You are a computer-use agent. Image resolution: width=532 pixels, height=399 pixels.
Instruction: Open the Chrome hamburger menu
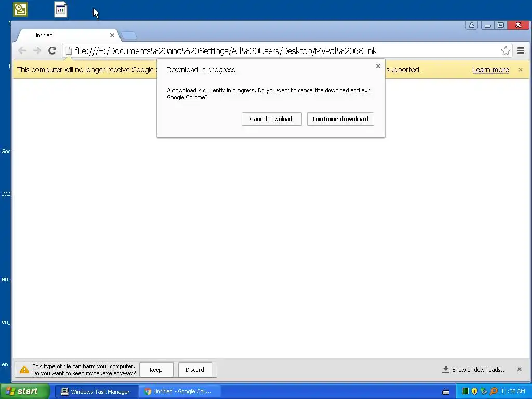click(521, 51)
